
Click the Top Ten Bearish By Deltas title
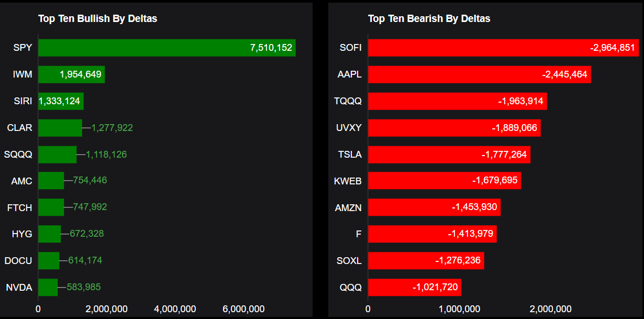pyautogui.click(x=429, y=19)
